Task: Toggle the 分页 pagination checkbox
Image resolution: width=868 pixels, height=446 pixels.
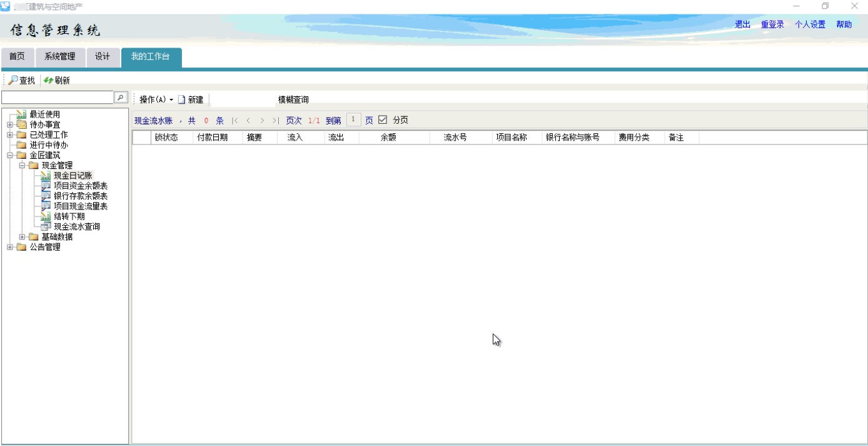Action: tap(383, 120)
